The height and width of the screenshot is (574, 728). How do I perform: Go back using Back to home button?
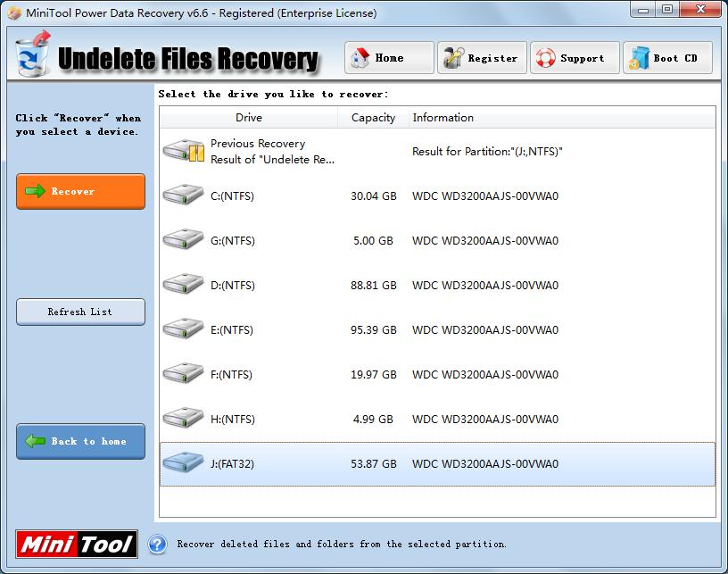[x=81, y=441]
